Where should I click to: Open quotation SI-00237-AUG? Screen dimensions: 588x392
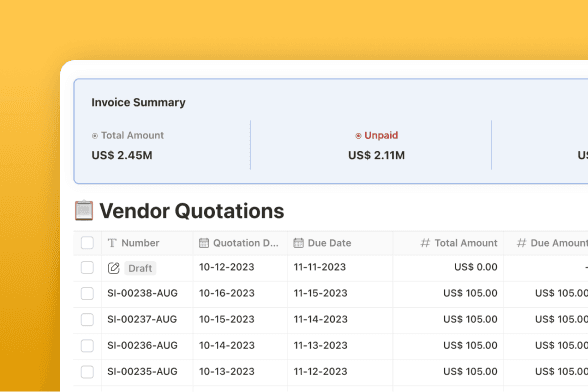(x=142, y=319)
